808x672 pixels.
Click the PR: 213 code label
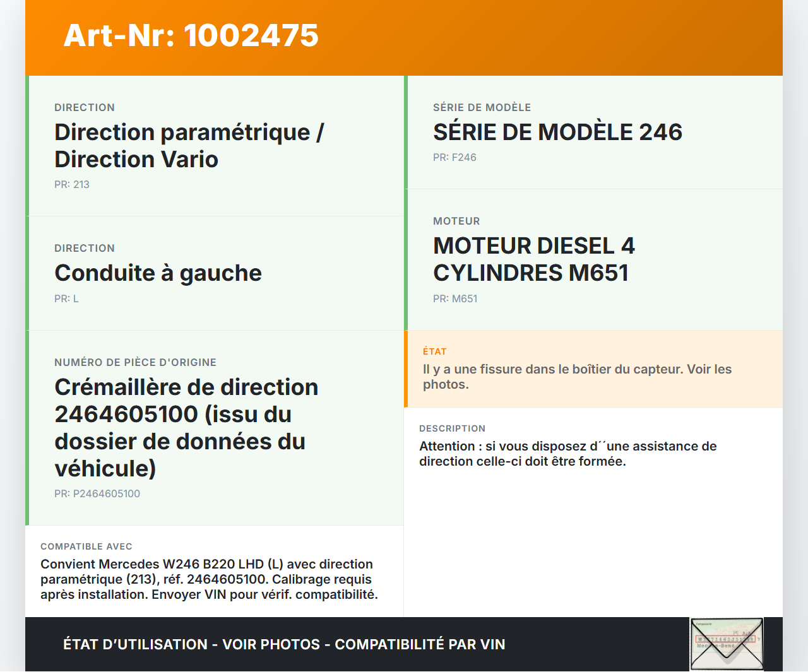click(72, 184)
